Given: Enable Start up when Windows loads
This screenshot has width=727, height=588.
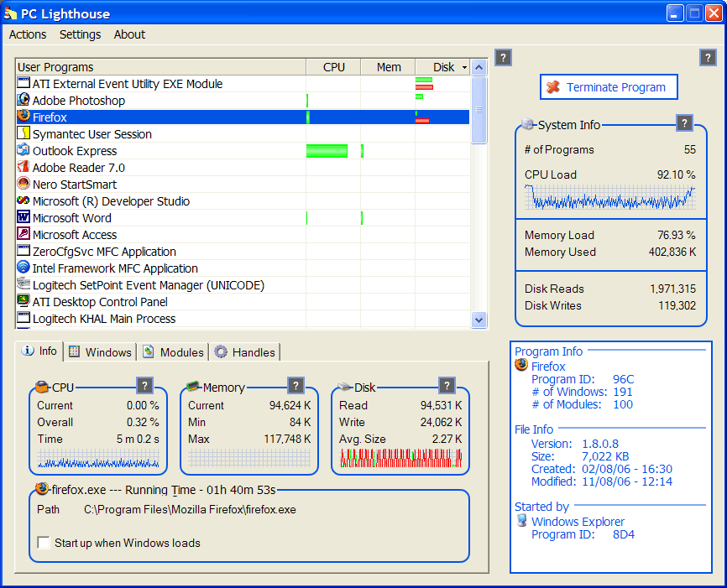Looking at the screenshot, I should (x=44, y=543).
